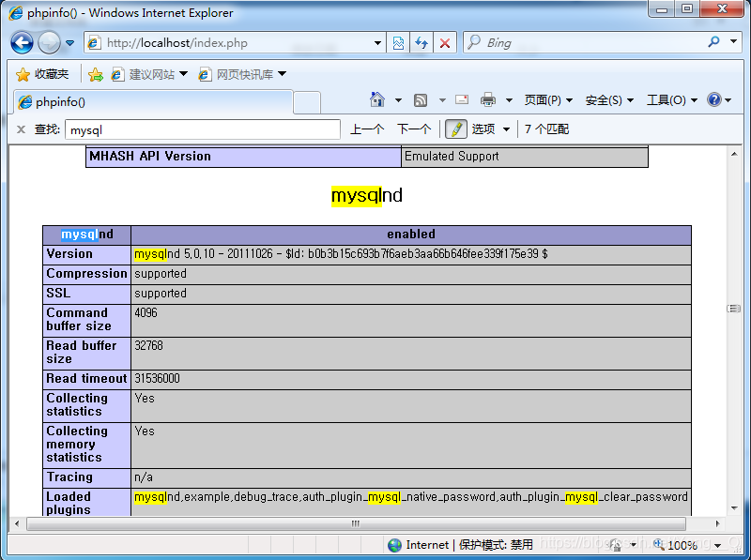The height and width of the screenshot is (560, 751).
Task: Toggle the highlight all matches pencil button
Action: tap(456, 129)
